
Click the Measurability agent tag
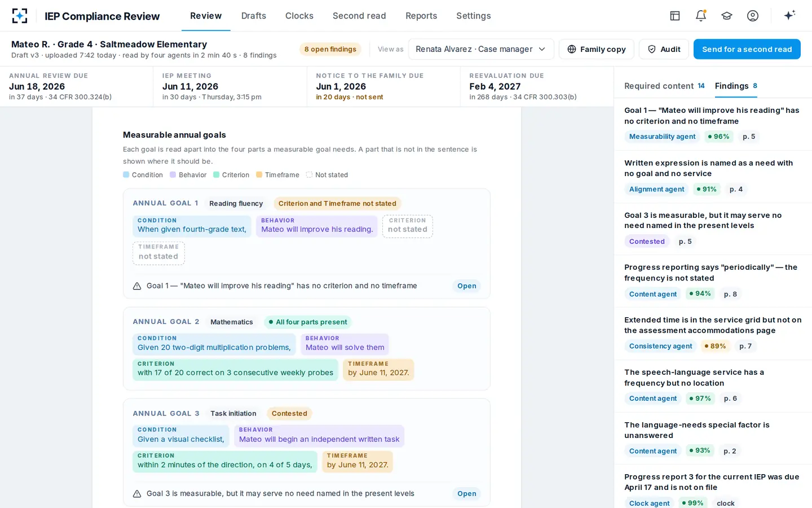pos(663,137)
